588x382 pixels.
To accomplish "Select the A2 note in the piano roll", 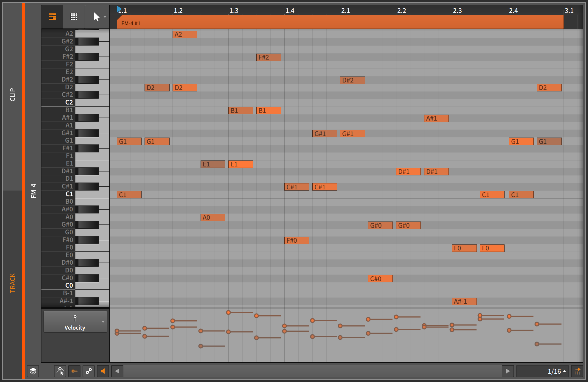I will point(185,34).
